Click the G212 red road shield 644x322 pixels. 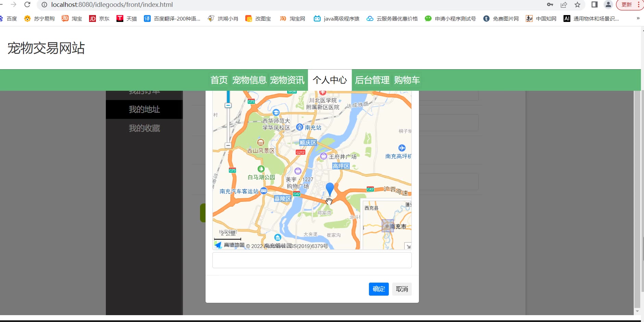300,152
